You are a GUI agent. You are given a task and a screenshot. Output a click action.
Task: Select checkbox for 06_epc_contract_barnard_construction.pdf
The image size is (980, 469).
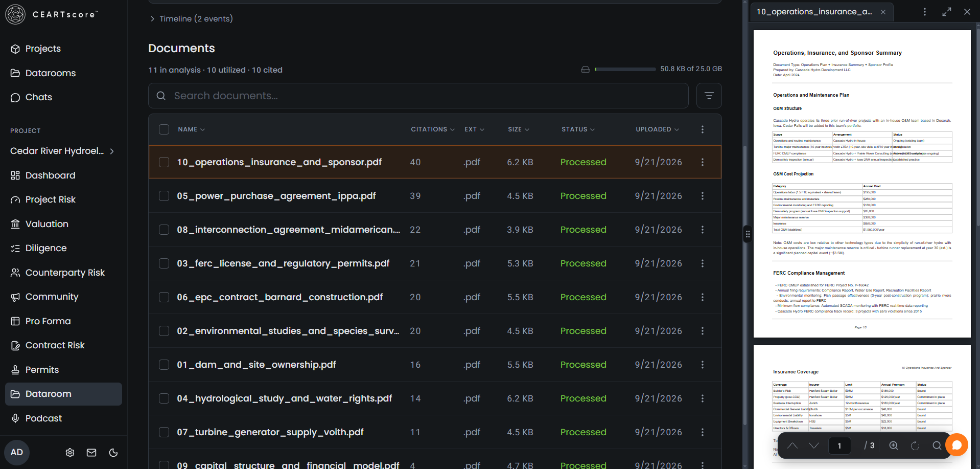coord(164,297)
